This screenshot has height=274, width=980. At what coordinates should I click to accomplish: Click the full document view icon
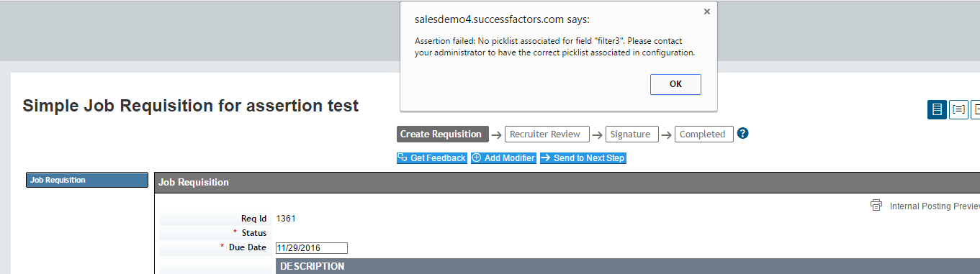coord(937,109)
